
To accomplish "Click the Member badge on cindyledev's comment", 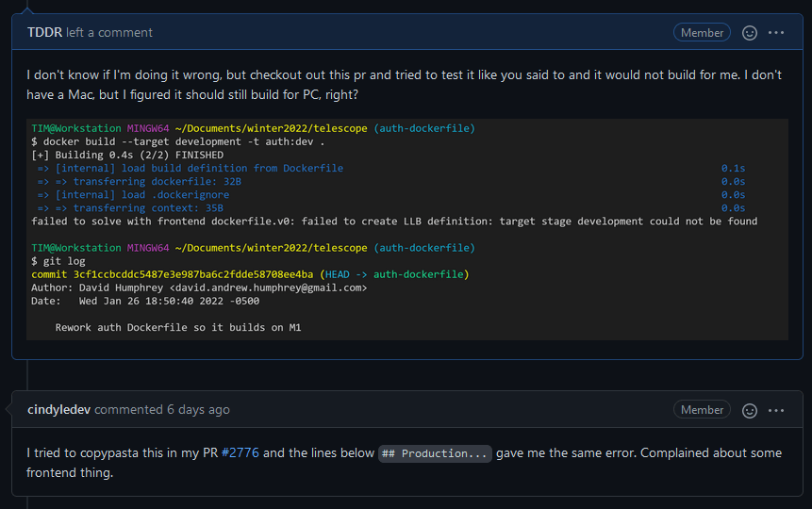I will pos(702,410).
